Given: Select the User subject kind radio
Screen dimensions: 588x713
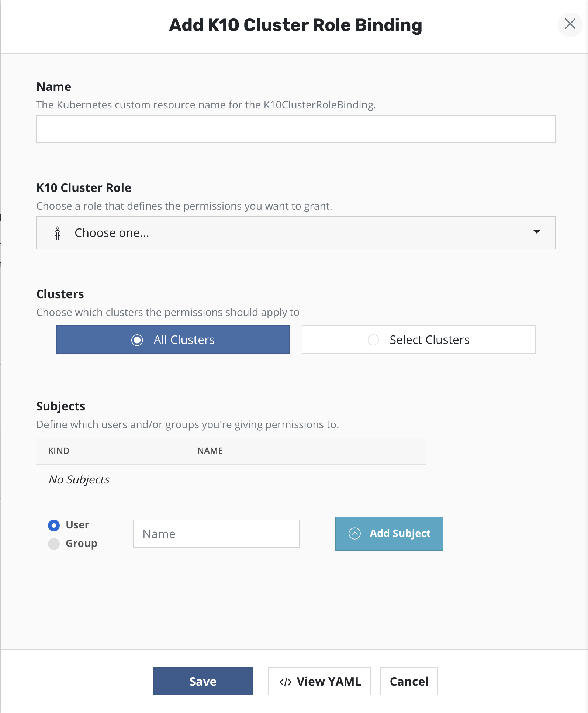Looking at the screenshot, I should [54, 525].
